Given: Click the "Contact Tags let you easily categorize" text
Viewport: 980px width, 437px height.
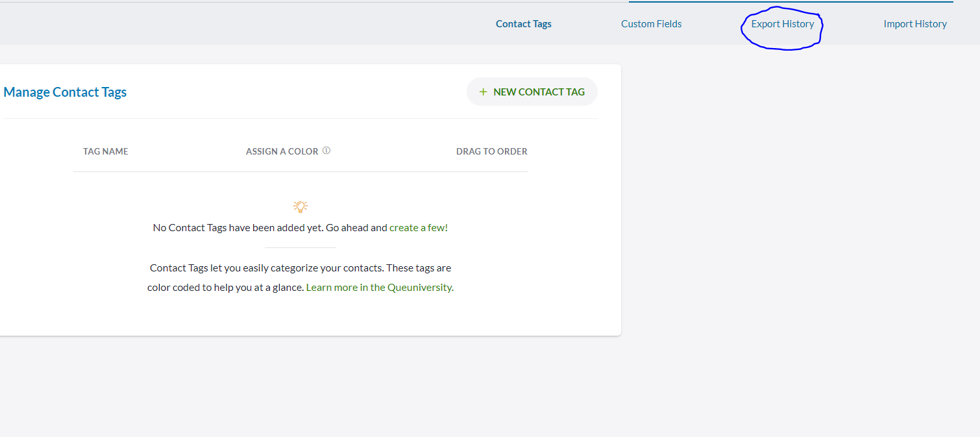Looking at the screenshot, I should tap(300, 268).
